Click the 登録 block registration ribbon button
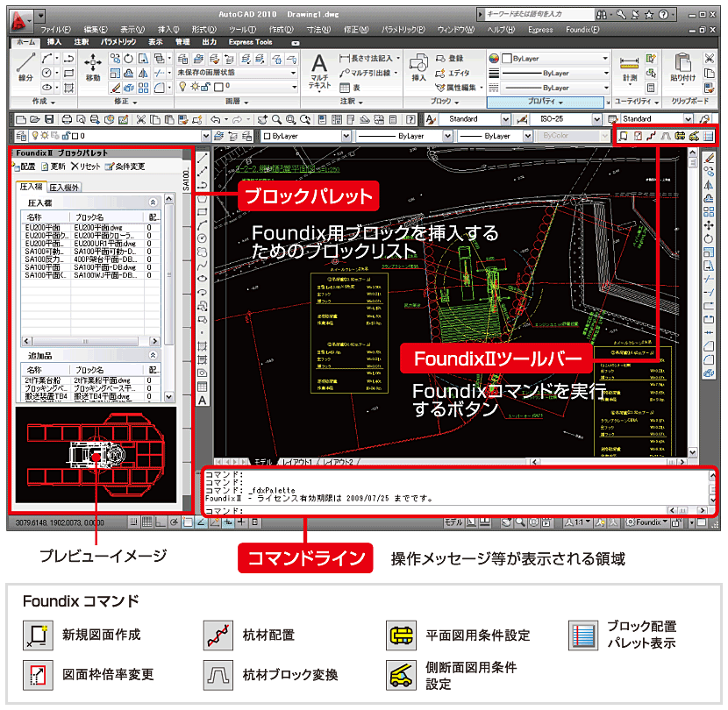728x710 pixels. point(450,58)
